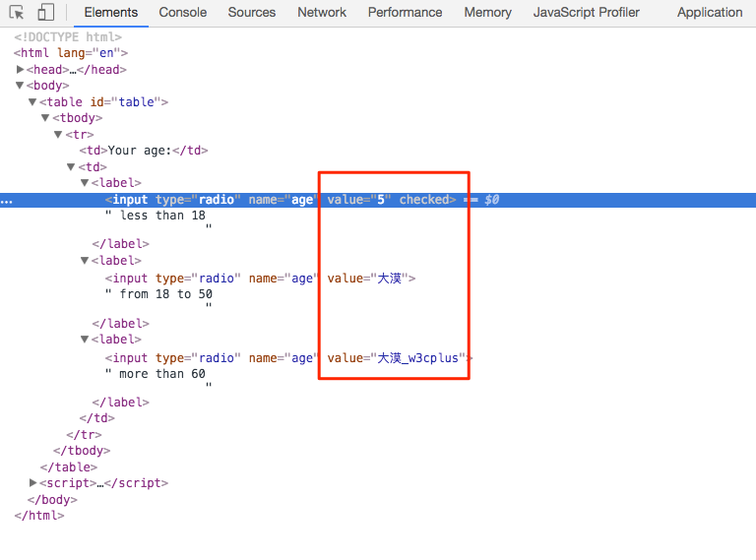Select the closing /td tag
This screenshot has height=560, width=756.
[96, 418]
